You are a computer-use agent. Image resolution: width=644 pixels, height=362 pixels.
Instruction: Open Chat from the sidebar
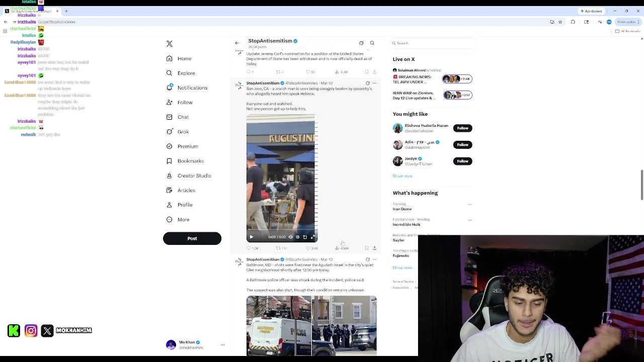pyautogui.click(x=178, y=117)
